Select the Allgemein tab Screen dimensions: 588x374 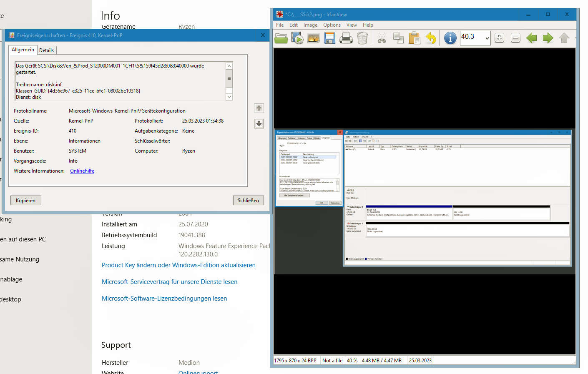tap(23, 50)
